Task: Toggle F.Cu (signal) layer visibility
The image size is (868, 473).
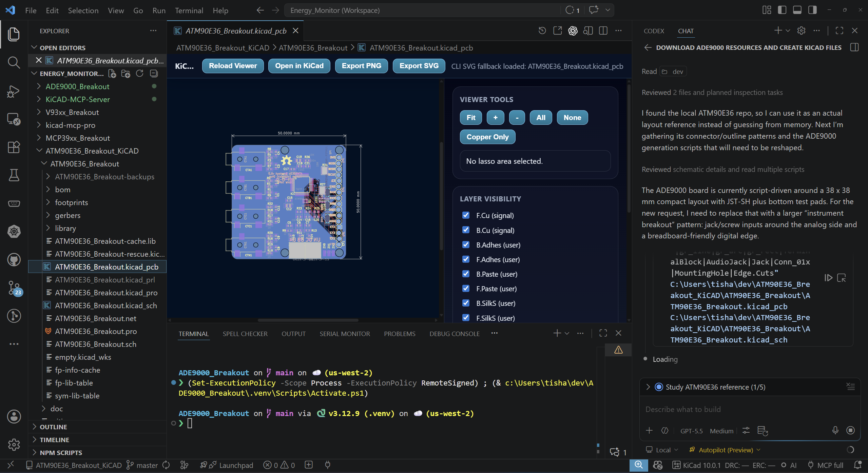Action: coord(466,215)
